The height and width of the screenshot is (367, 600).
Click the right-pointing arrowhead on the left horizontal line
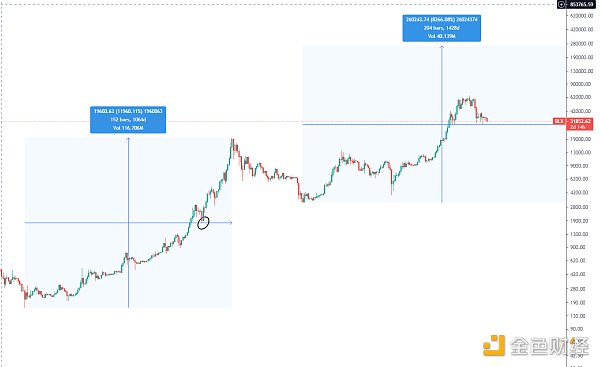pos(230,223)
